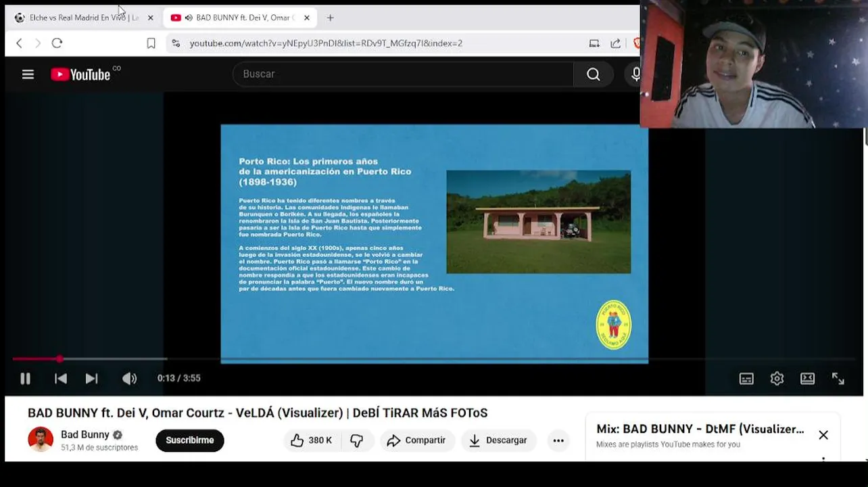Start voice search with the microphone icon

(x=634, y=74)
